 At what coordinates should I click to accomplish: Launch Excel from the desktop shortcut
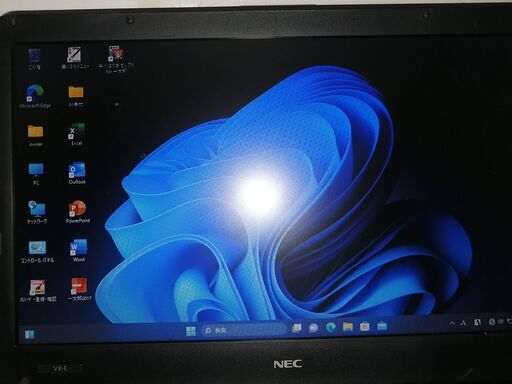(76, 134)
